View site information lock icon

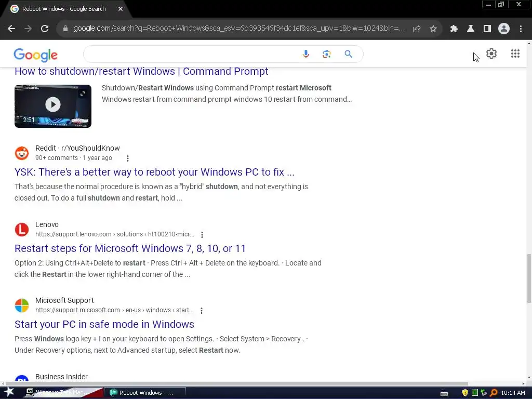point(65,29)
